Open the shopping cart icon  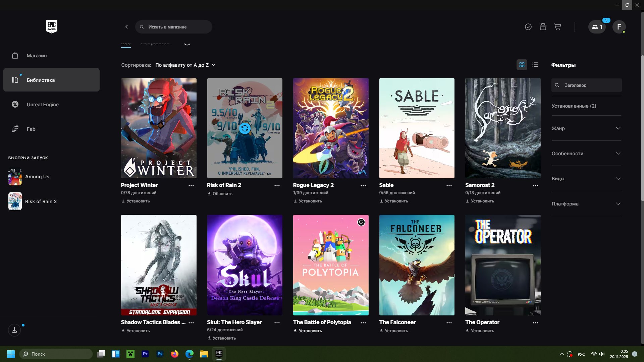(x=557, y=27)
